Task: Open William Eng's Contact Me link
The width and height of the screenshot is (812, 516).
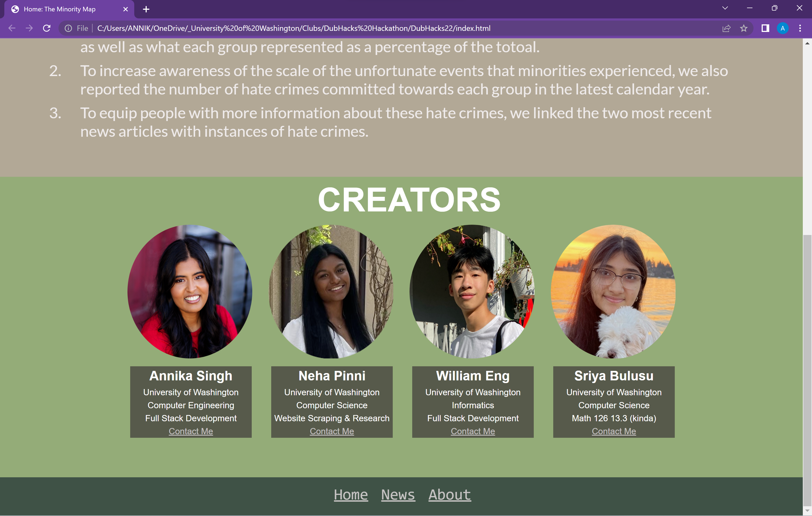Action: (x=473, y=431)
